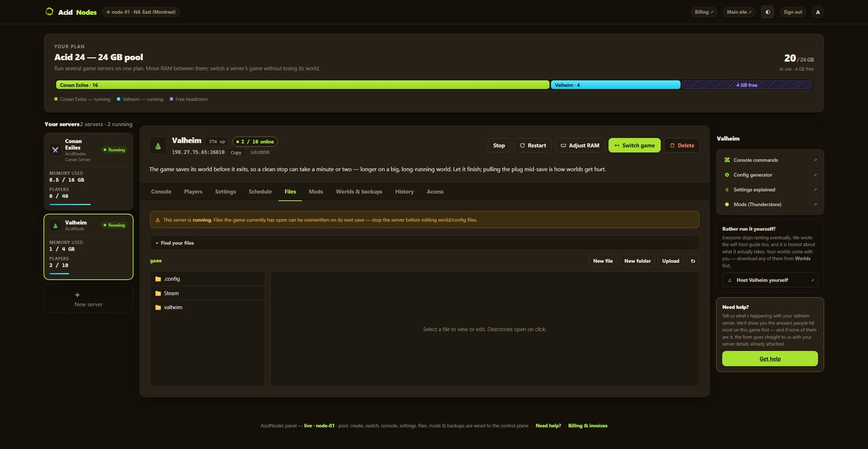Open the Access tab
The width and height of the screenshot is (868, 449).
[435, 192]
